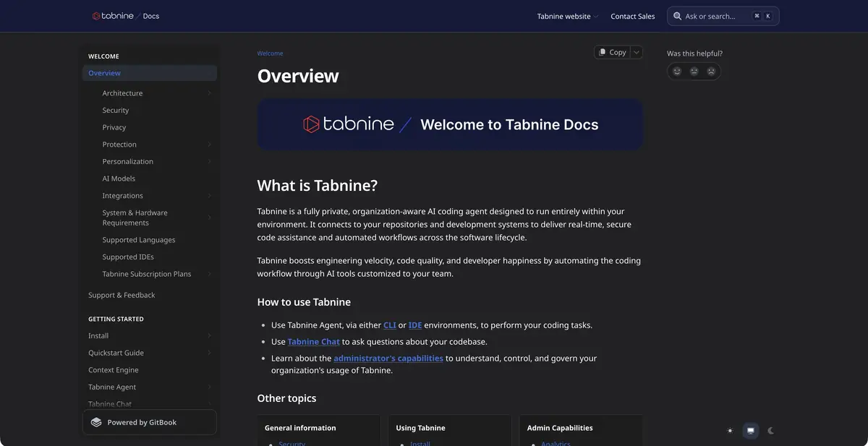868x446 pixels.
Task: Click the Copy page button
Action: click(612, 52)
